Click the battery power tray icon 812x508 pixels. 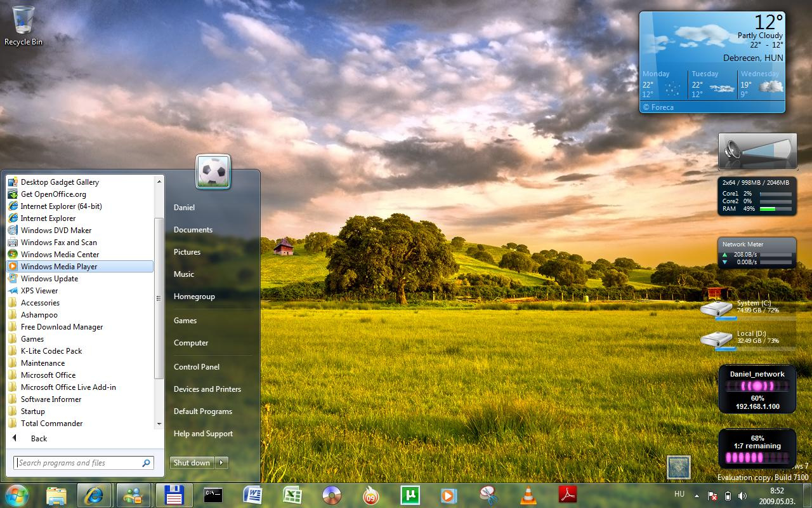pyautogui.click(x=728, y=495)
